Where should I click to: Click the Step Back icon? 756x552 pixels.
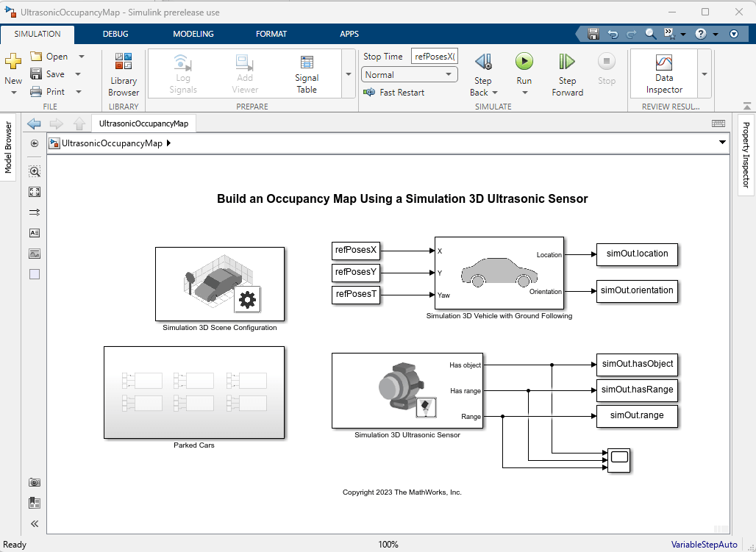482,62
